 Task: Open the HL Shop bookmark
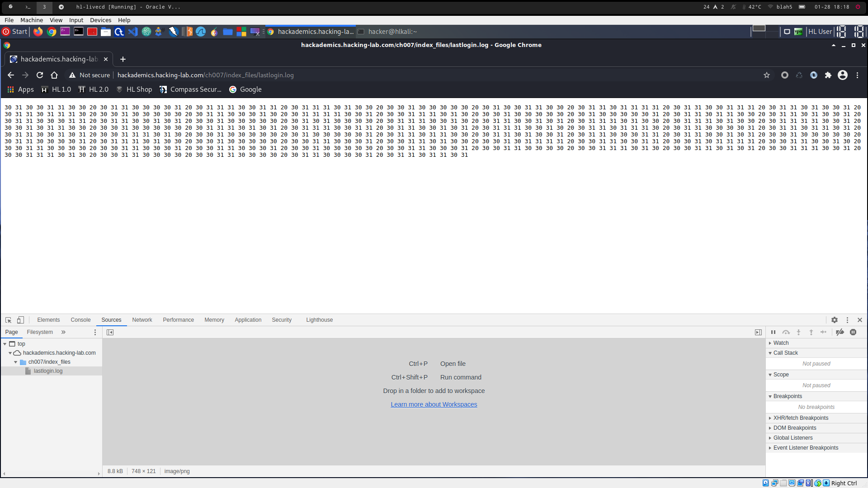[x=139, y=89]
